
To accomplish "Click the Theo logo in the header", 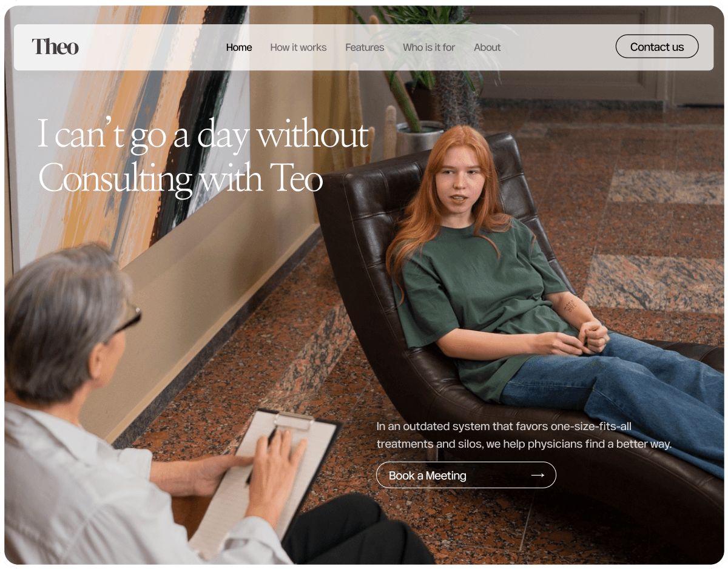I will (55, 47).
